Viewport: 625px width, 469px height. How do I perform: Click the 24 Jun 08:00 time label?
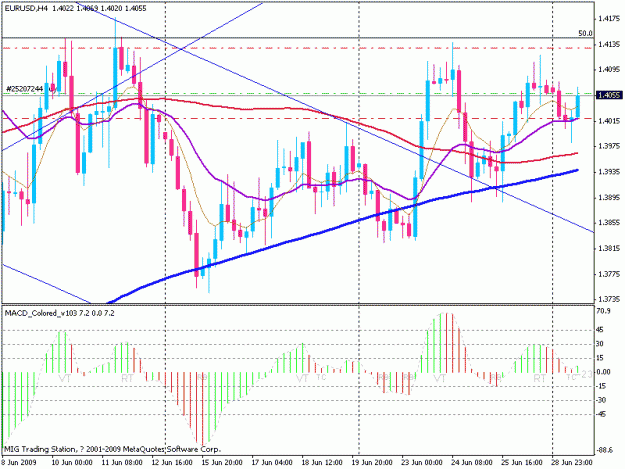[472, 462]
